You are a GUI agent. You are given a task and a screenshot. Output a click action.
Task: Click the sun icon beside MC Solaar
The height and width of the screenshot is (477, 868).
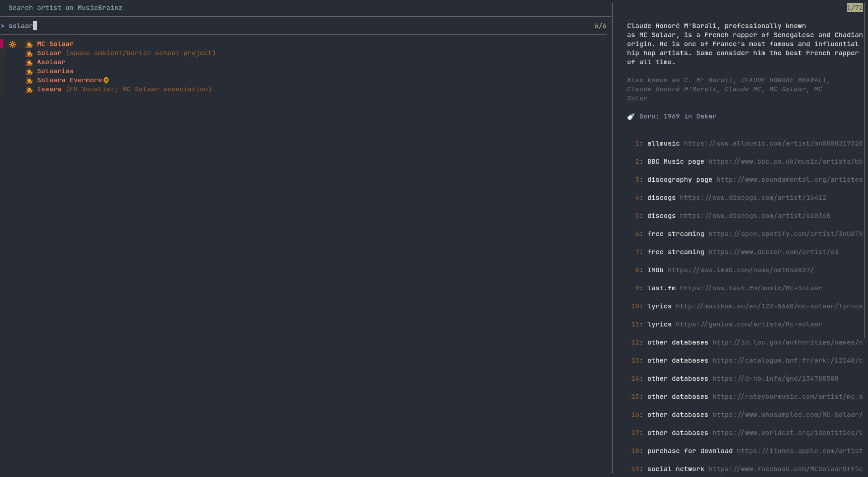[x=13, y=44]
